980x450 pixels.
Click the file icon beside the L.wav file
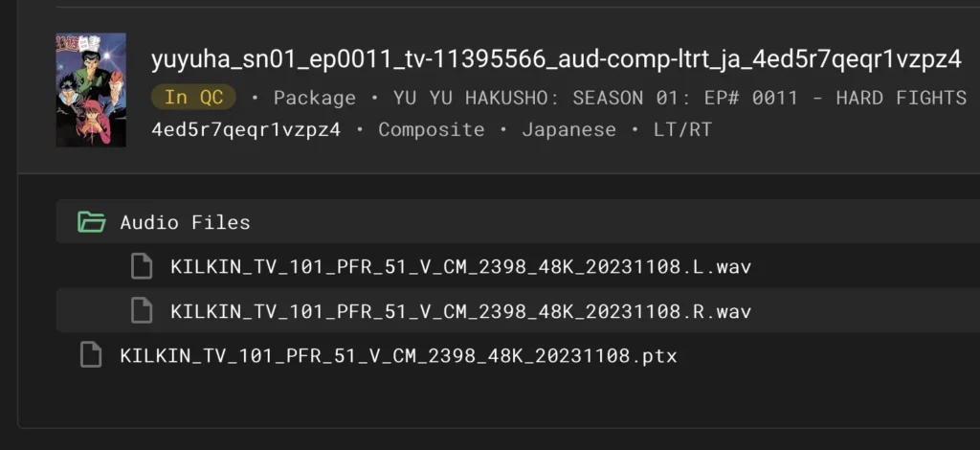click(x=142, y=266)
